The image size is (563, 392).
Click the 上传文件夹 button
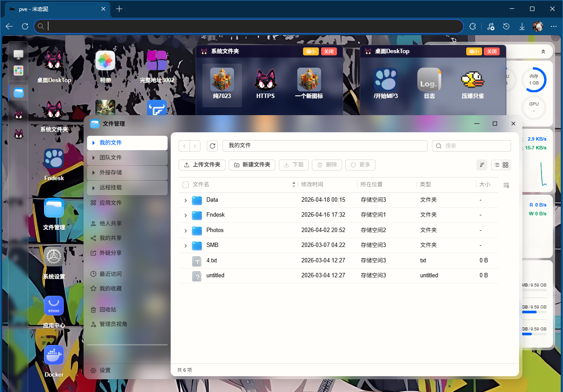[202, 165]
